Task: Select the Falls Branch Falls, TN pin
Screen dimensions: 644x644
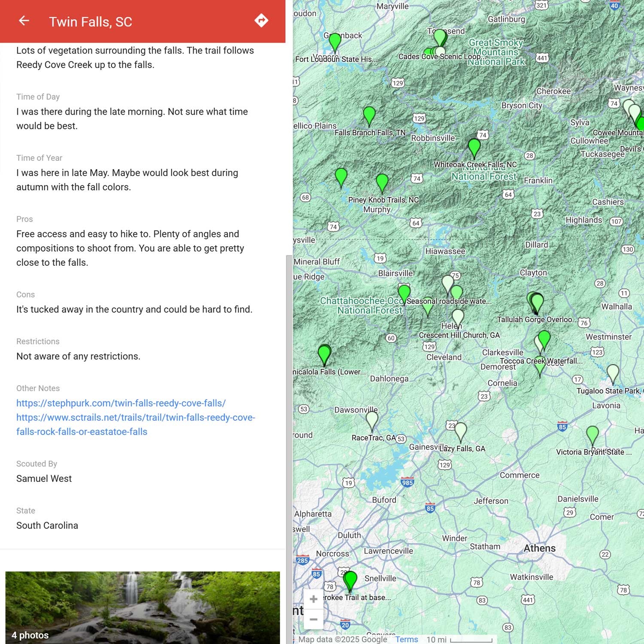Action: point(369,115)
